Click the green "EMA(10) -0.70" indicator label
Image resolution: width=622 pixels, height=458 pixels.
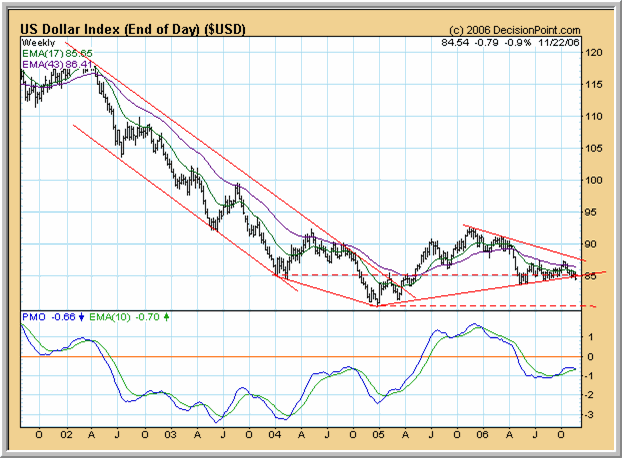click(124, 317)
